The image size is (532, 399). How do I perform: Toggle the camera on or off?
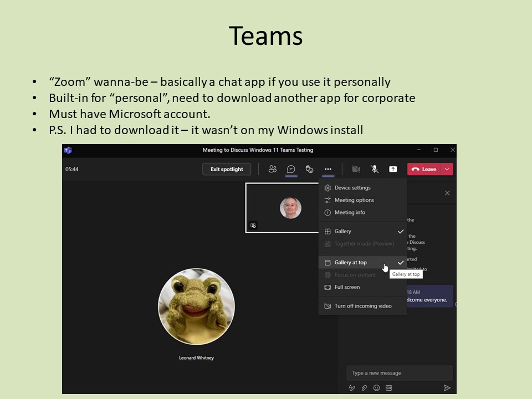click(x=356, y=169)
